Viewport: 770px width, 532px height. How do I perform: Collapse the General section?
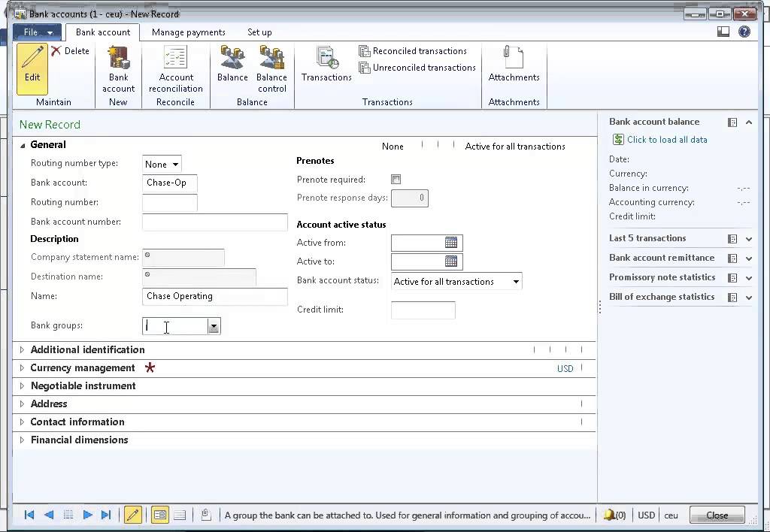22,145
